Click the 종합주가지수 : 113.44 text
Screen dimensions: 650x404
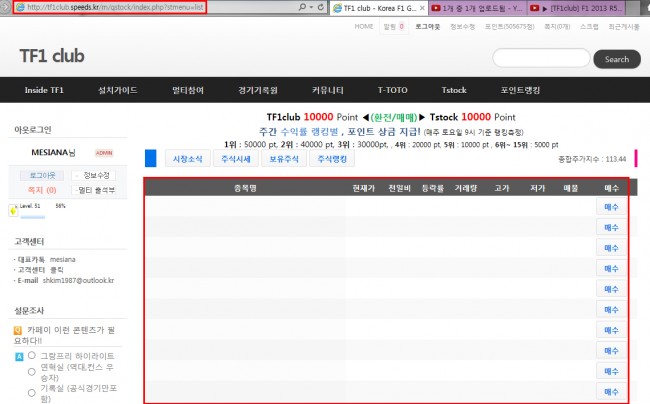click(x=592, y=159)
